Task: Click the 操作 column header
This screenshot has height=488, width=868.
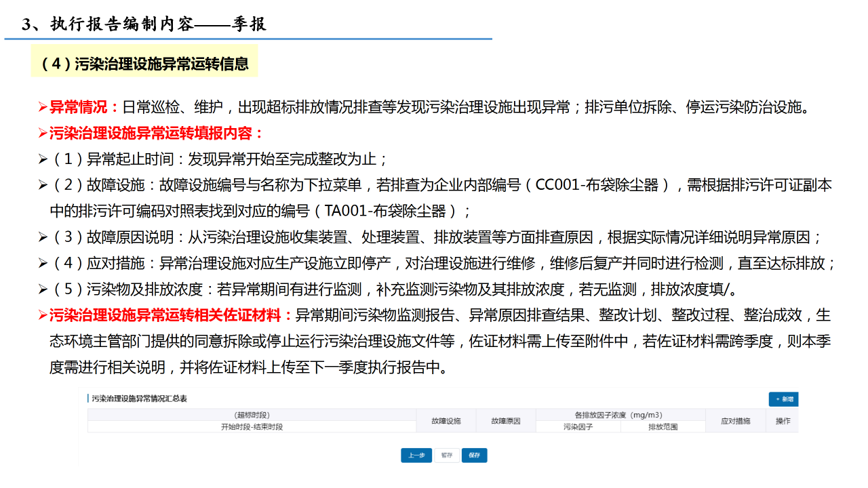Action: point(783,421)
